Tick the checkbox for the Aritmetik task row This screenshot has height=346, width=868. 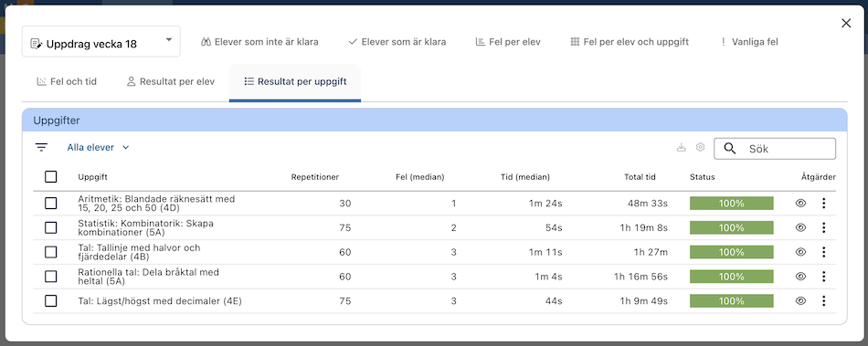51,204
